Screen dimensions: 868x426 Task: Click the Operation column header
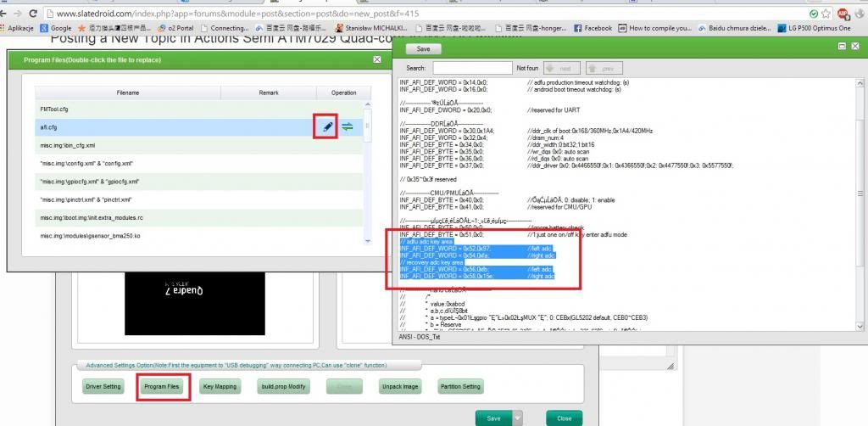click(344, 92)
